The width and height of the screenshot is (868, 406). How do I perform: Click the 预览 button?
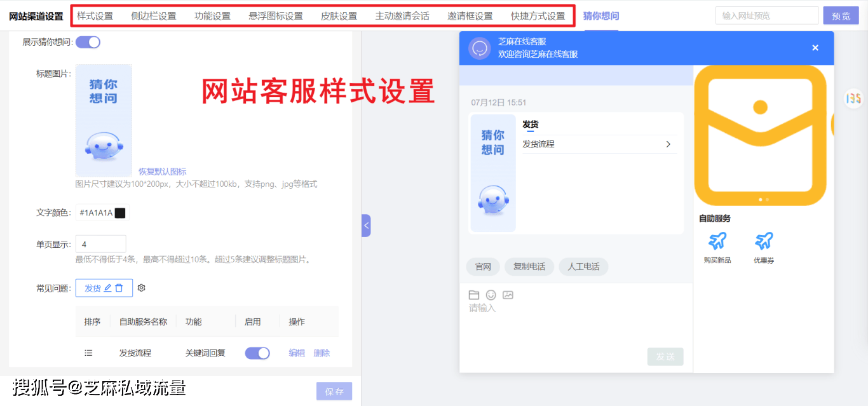(841, 16)
